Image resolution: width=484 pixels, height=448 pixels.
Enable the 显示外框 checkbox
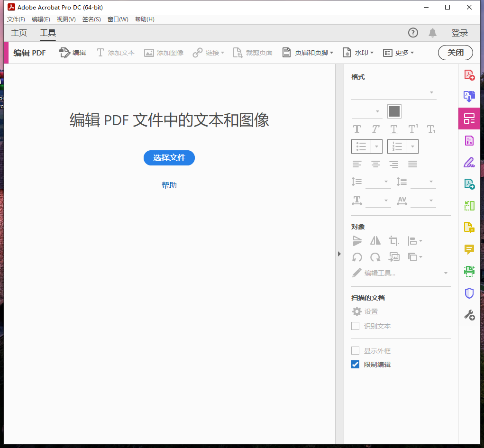(356, 350)
